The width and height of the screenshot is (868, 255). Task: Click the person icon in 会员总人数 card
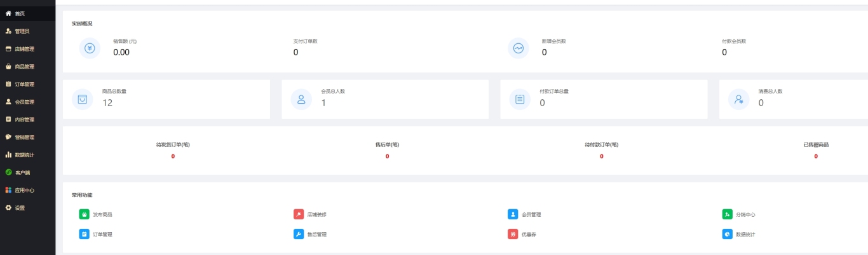(301, 99)
